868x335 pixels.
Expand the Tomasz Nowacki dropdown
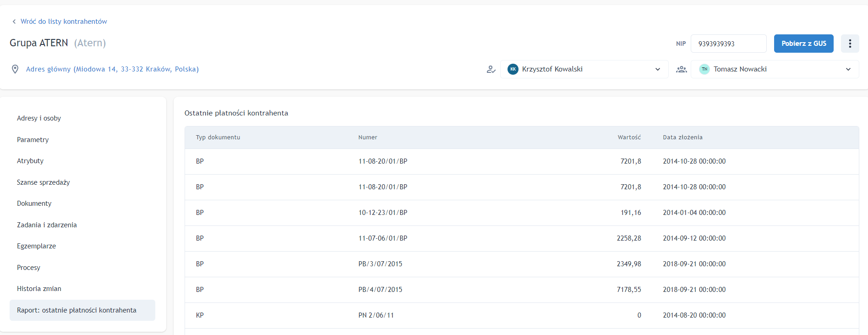pos(848,69)
